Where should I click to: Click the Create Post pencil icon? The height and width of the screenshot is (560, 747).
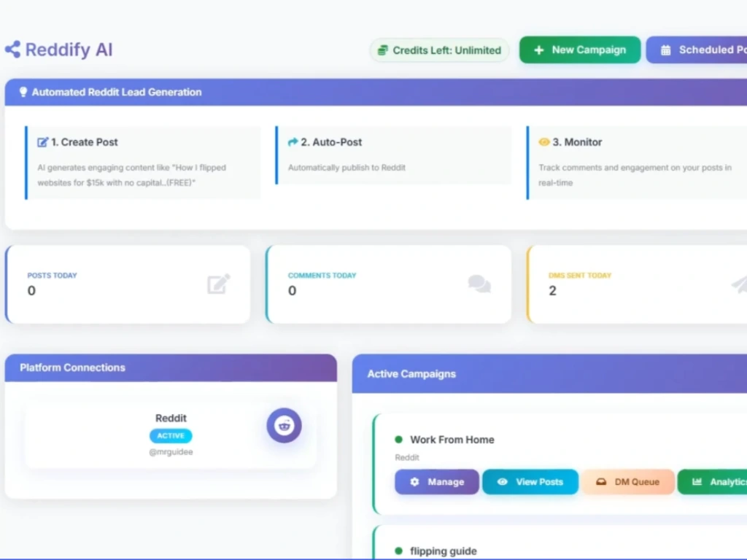click(43, 142)
